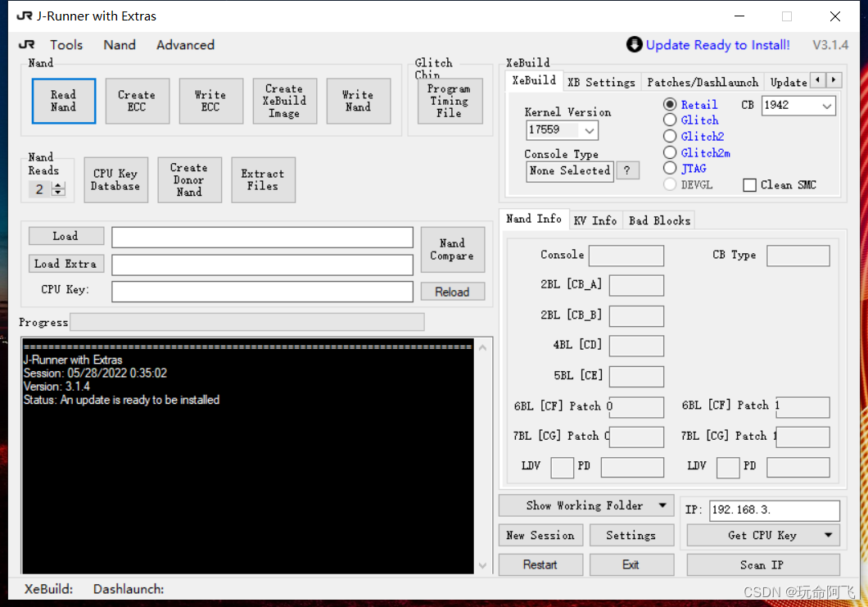This screenshot has height=607, width=868.
Task: Click Update Ready to Install link
Action: click(717, 45)
